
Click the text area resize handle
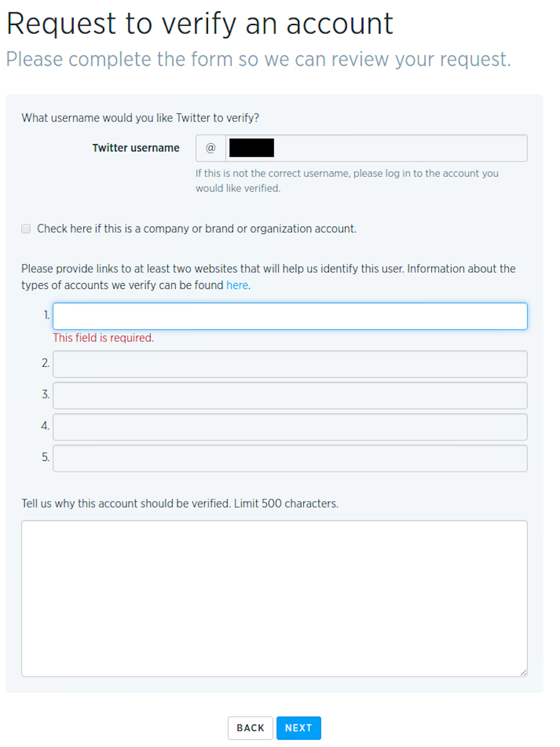pos(523,672)
